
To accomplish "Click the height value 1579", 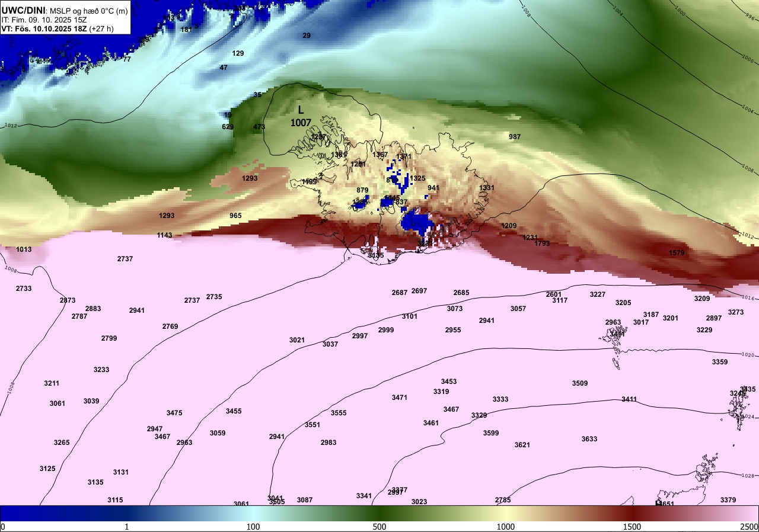I will pyautogui.click(x=677, y=253).
